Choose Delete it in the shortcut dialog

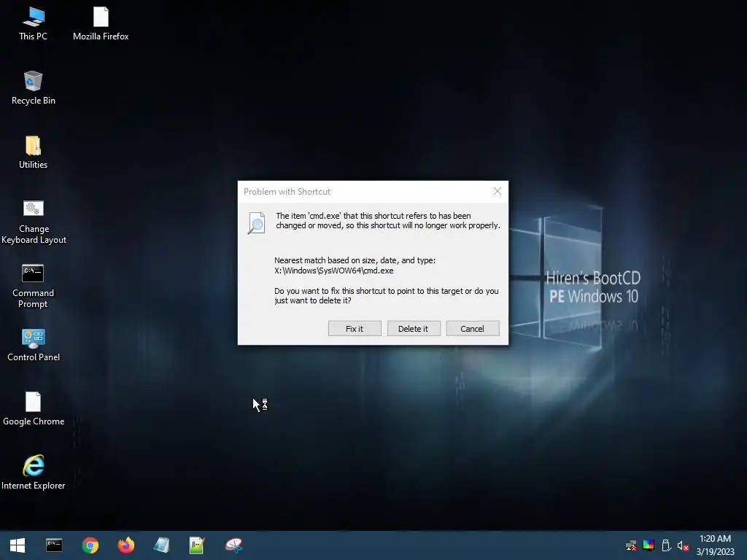coord(414,329)
